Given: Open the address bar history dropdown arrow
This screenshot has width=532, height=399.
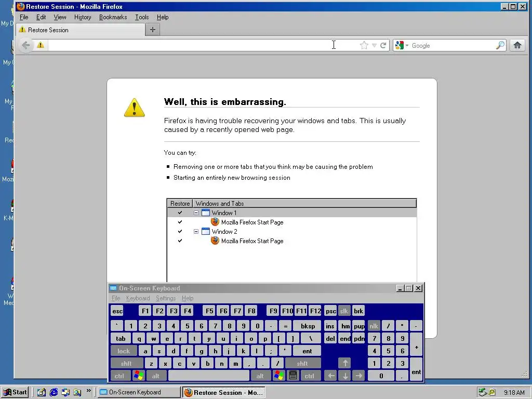Looking at the screenshot, I should tap(374, 45).
